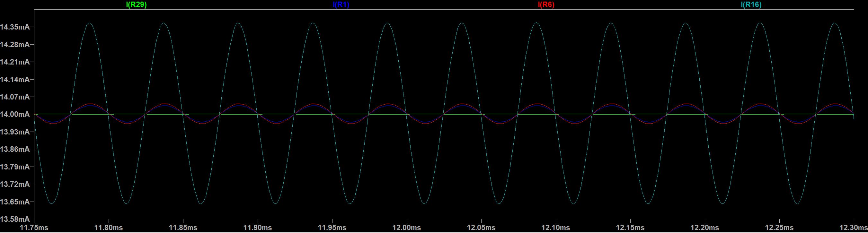Viewport: 868px width, 233px height.
Task: Select the 13.58mA label on vertical axis
Action: 15,220
